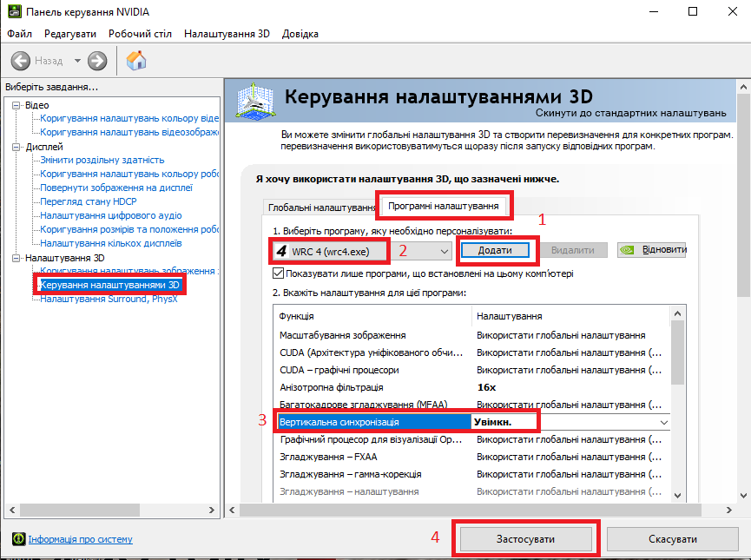Collapse the Дисплей tree node
Screen dimensions: 751x560
click(x=16, y=147)
